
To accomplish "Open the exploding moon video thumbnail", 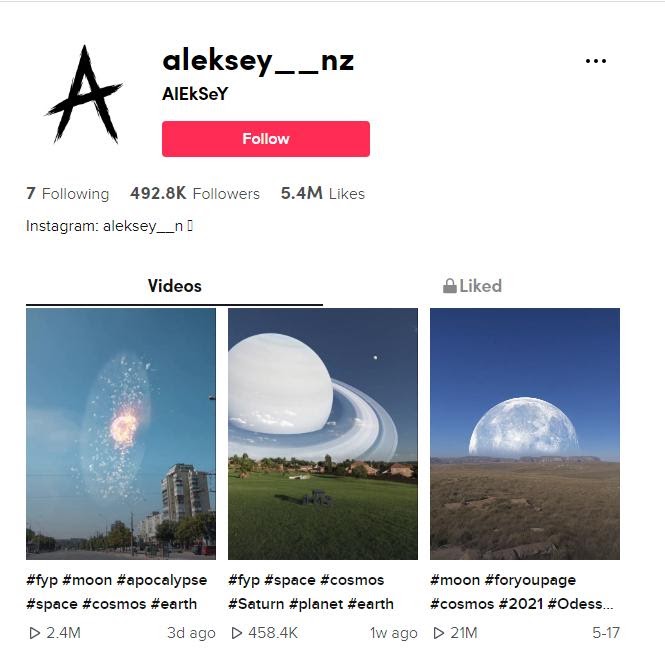I will point(121,434).
